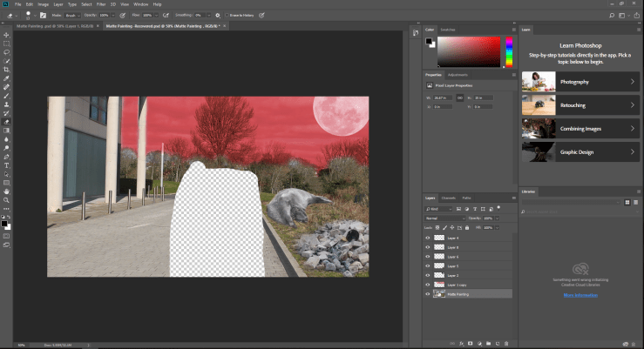Select the Rectangular Marquee tool
This screenshot has height=349, width=644.
[x=7, y=44]
